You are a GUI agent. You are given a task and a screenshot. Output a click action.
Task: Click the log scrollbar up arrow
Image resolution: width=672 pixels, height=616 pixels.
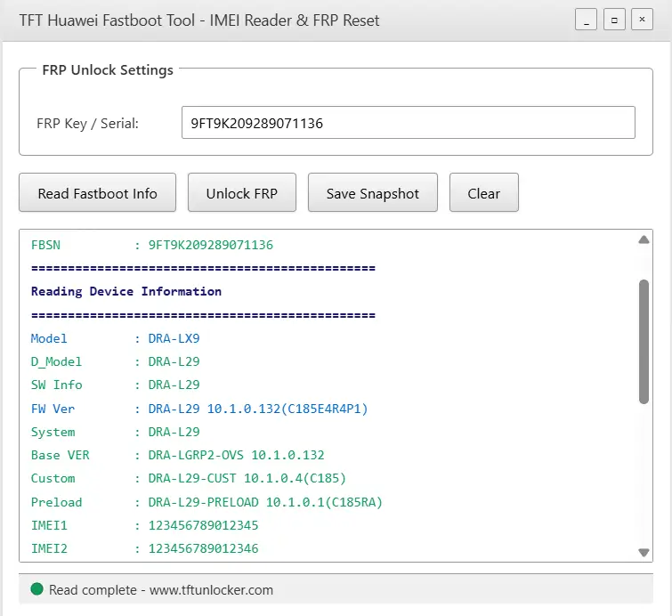[x=644, y=239]
